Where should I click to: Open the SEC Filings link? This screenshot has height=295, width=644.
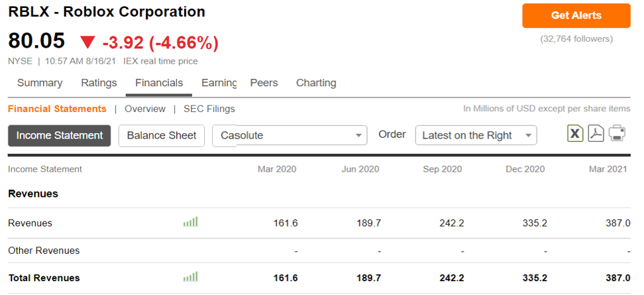[209, 109]
